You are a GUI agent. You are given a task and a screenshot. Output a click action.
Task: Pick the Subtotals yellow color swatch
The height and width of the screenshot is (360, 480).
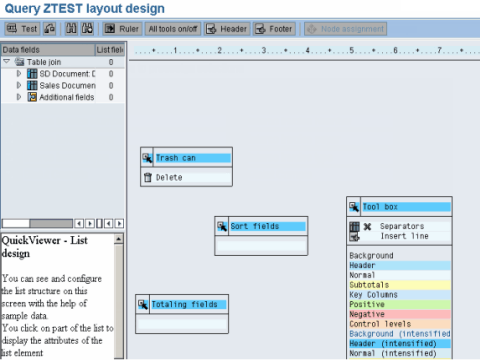(x=400, y=285)
